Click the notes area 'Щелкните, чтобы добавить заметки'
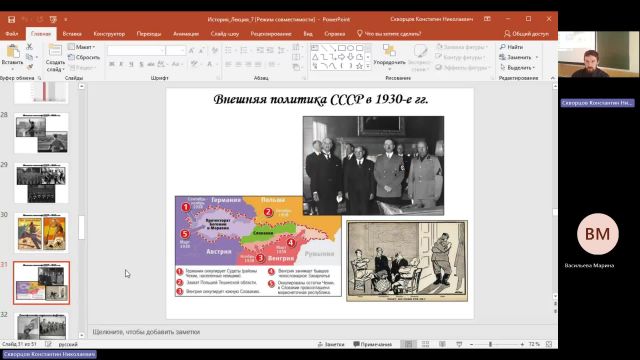Viewport: 640px width, 360px height. [146, 332]
